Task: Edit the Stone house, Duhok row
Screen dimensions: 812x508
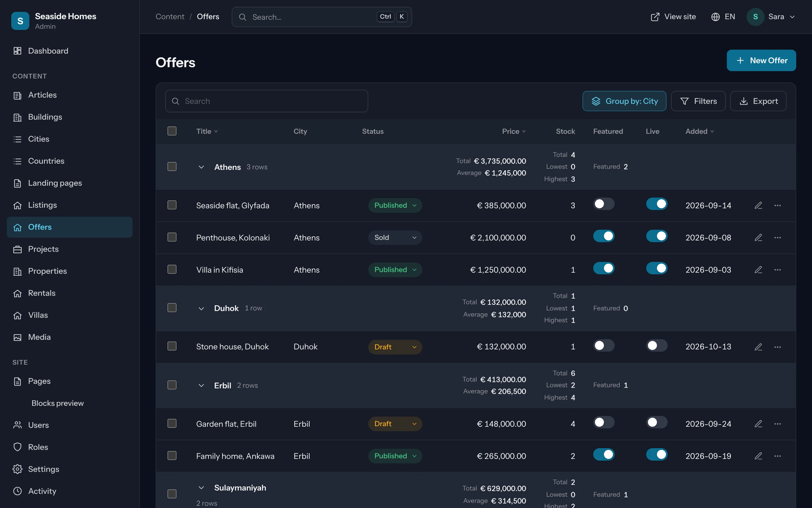Action: click(x=758, y=347)
